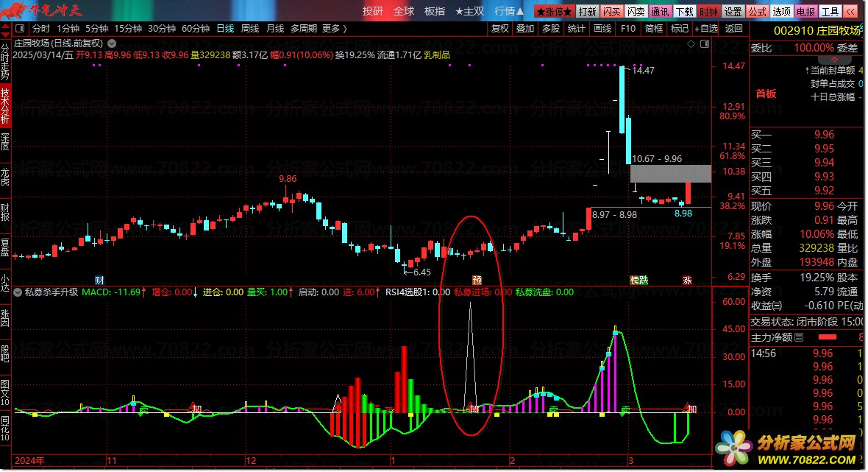
Task: Click the 财 event marker on chart
Action: point(100,281)
